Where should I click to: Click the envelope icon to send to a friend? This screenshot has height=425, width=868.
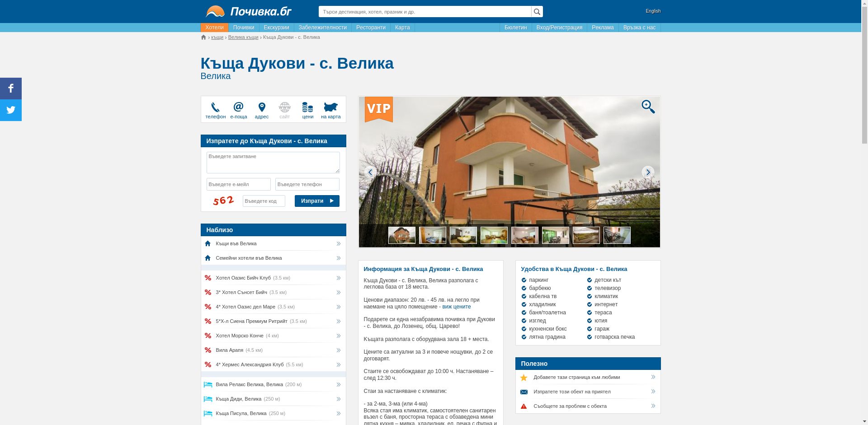point(524,392)
